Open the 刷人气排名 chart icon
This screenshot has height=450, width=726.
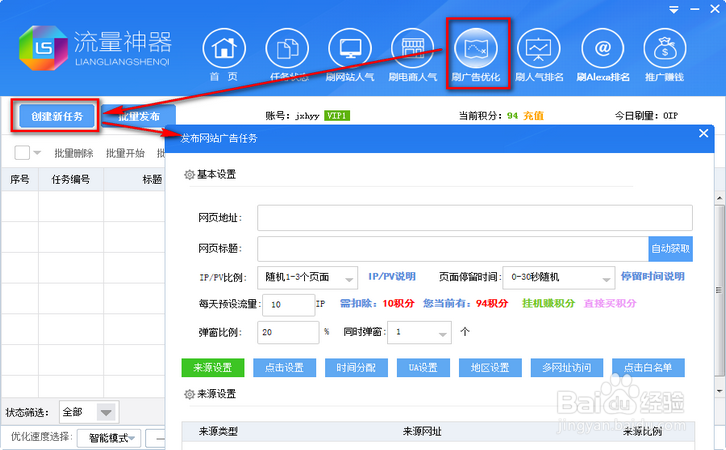(538, 49)
